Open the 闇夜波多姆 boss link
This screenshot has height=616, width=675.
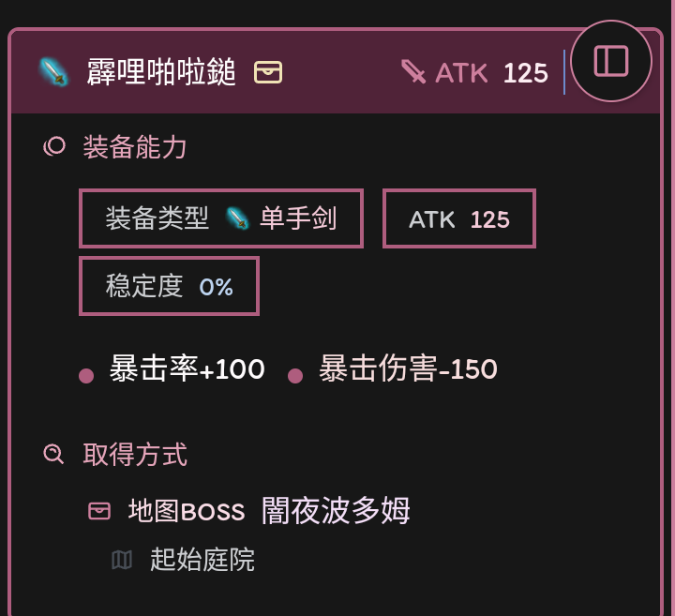[x=336, y=511]
